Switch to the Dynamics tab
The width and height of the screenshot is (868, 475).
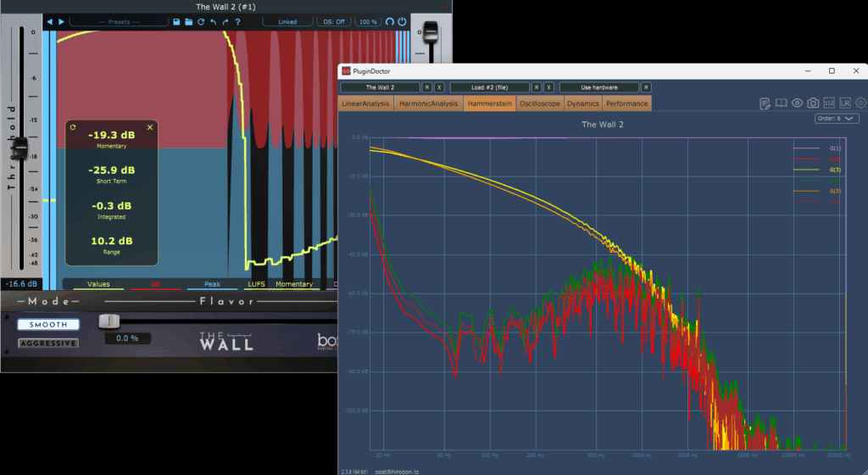583,103
